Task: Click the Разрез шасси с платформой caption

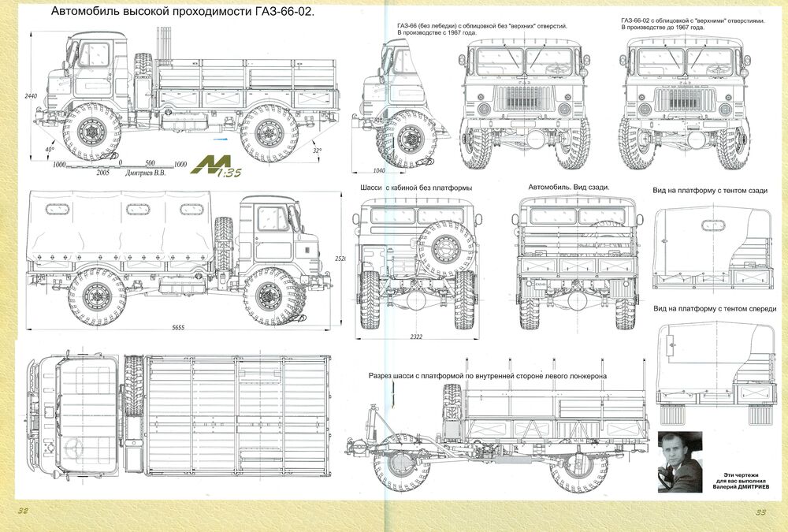Action: coord(488,376)
